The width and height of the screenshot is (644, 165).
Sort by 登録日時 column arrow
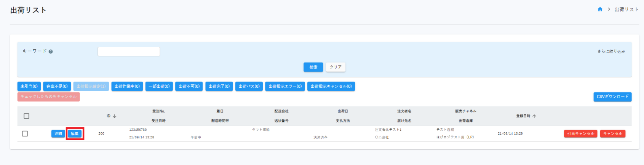534,116
